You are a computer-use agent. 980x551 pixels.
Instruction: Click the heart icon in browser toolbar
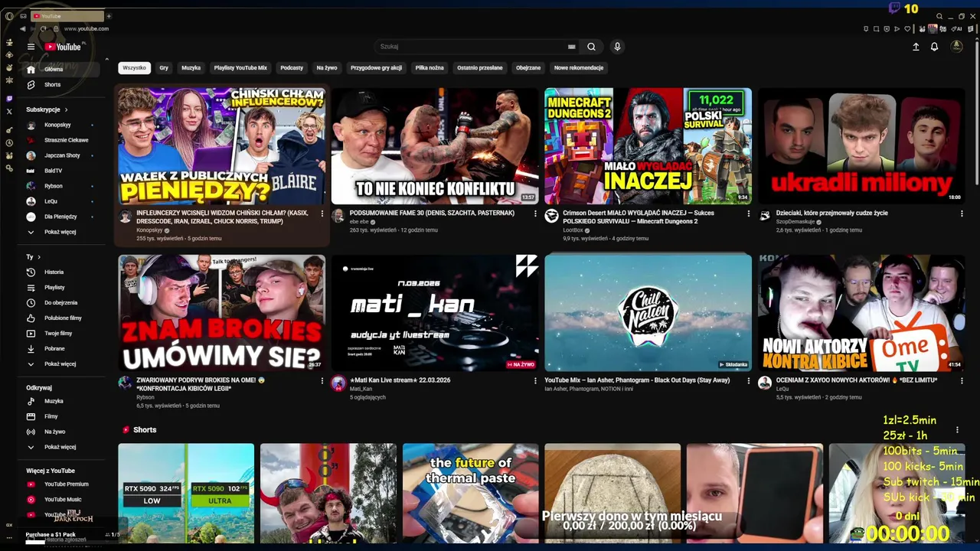[908, 29]
